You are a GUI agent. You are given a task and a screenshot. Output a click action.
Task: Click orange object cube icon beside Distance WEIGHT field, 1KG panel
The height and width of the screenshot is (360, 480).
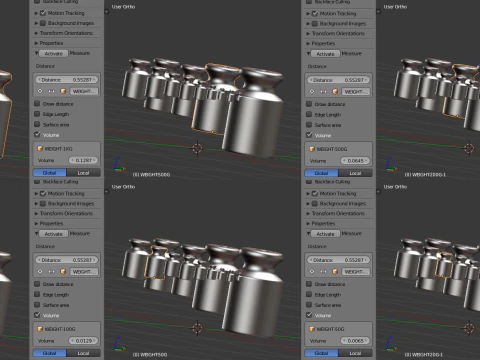[63, 91]
